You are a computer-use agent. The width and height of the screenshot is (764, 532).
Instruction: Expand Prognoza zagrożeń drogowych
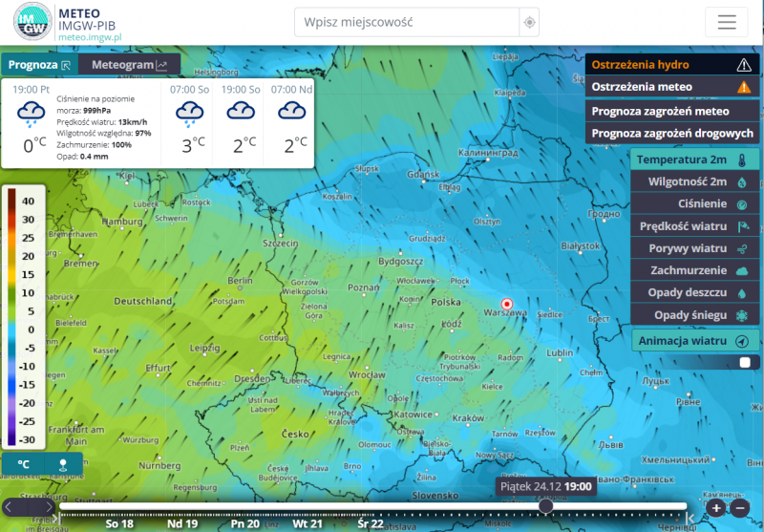point(672,133)
